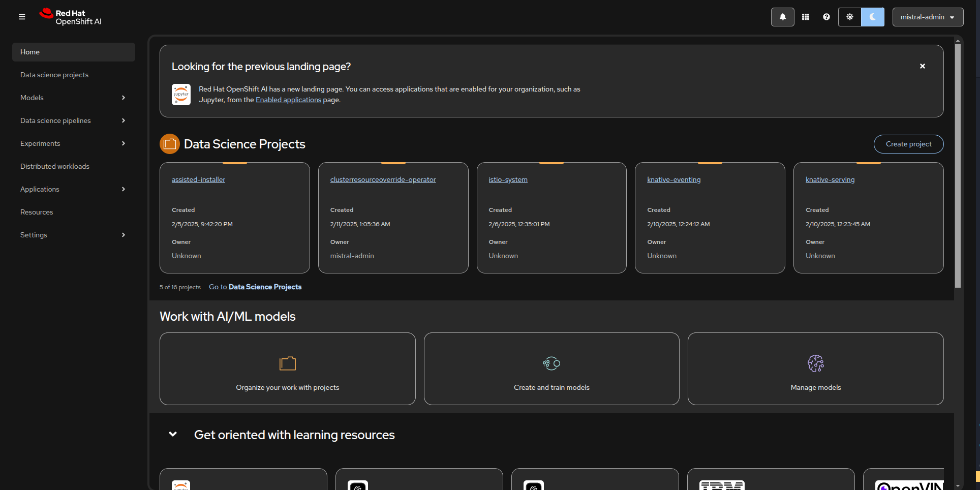Open the knative-eventing project

tap(673, 179)
